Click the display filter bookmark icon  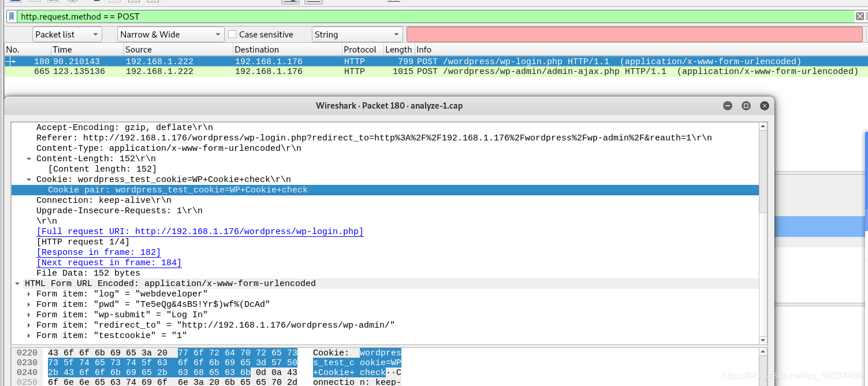(11, 17)
